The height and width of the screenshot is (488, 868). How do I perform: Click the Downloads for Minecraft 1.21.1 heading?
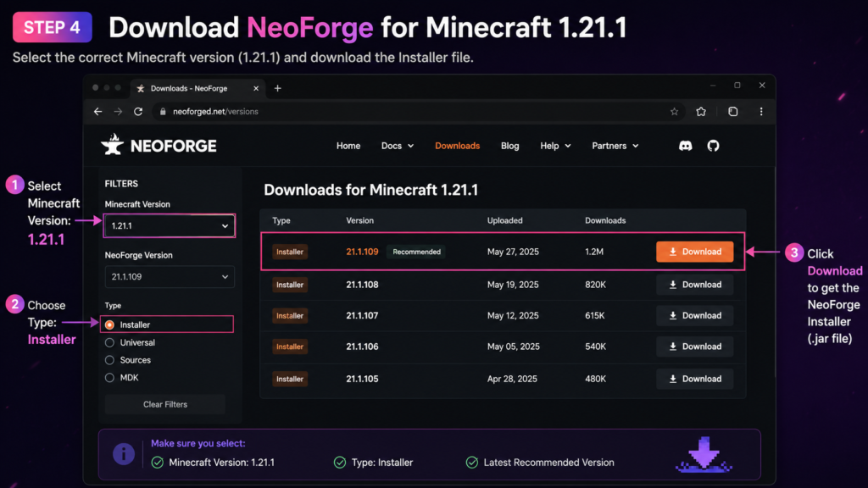tap(371, 191)
